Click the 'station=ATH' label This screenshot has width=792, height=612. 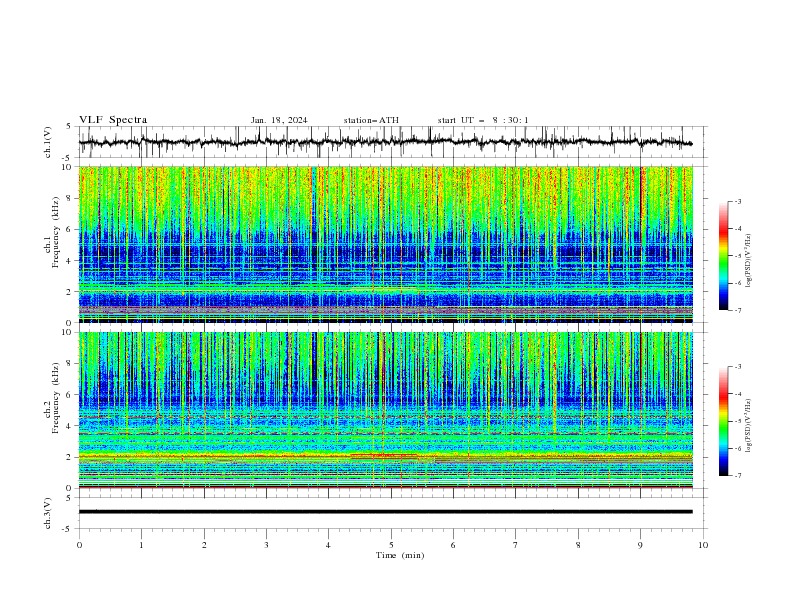click(371, 120)
